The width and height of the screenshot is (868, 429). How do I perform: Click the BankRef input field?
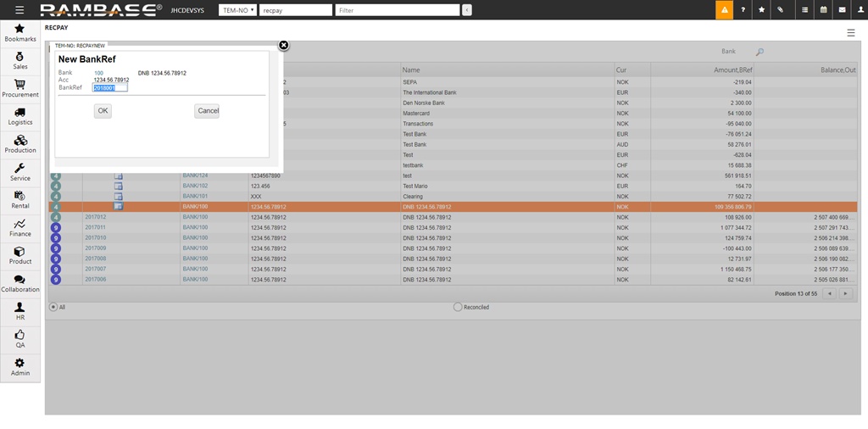coord(109,87)
